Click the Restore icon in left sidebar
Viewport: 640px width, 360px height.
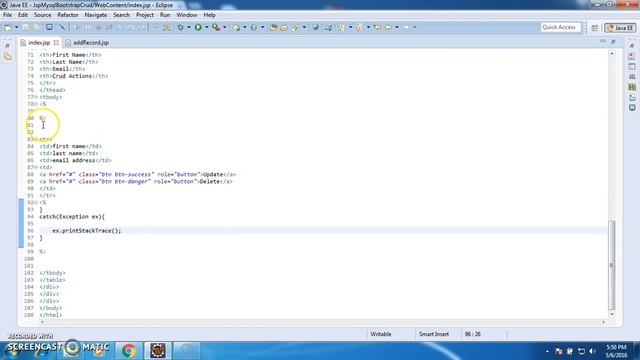pos(8,46)
